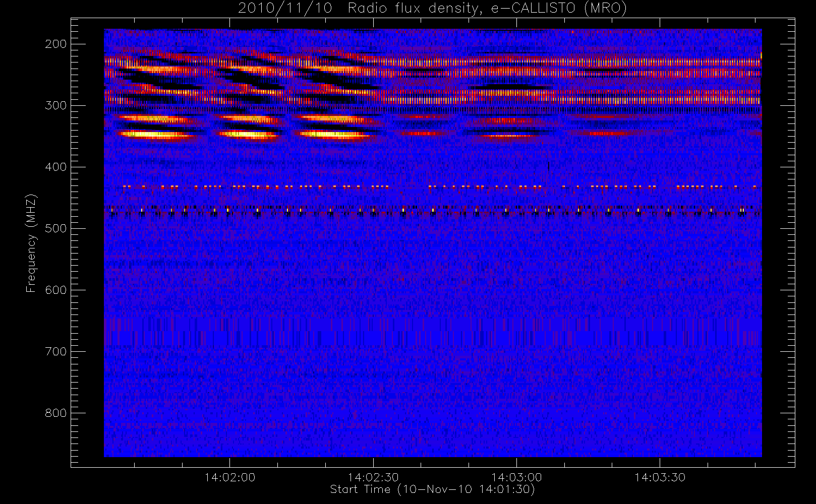The height and width of the screenshot is (504, 816).
Task: Click the 'Frequency (MHz)' axis label
Action: [31, 243]
